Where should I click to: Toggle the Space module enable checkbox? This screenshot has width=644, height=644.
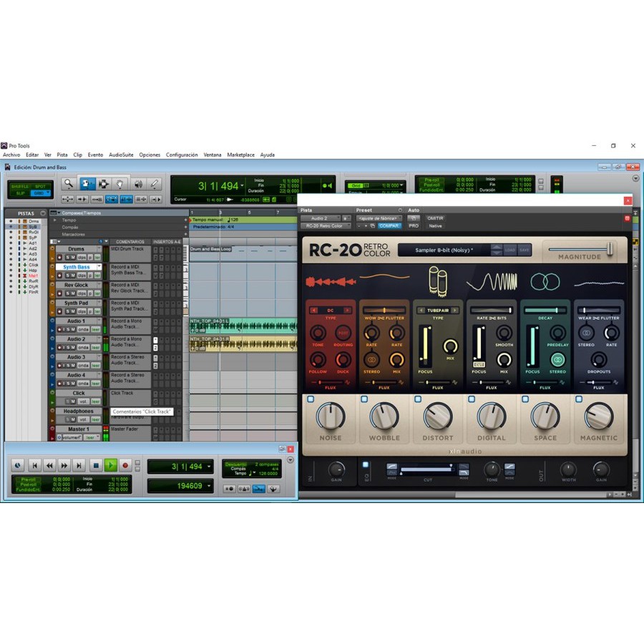point(525,399)
